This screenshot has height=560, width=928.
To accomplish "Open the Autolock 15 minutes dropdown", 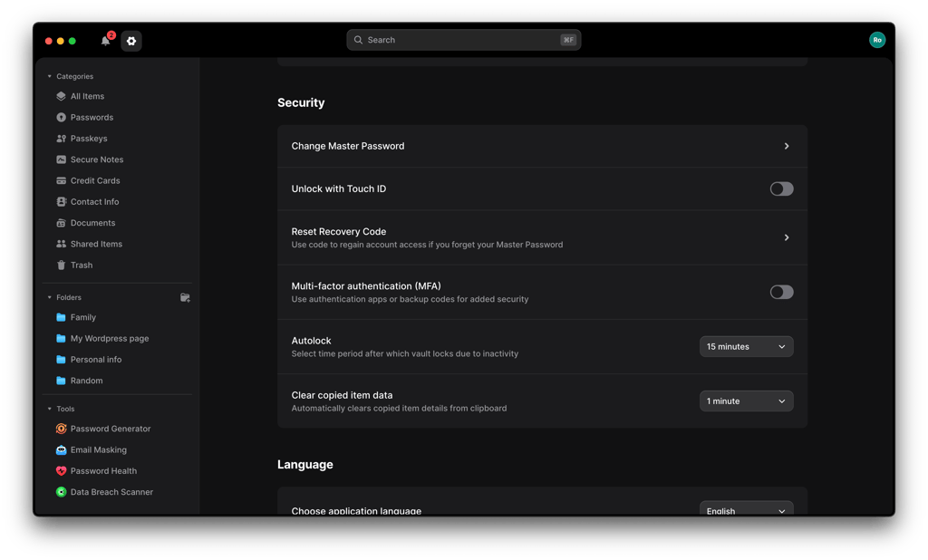I will click(x=747, y=346).
